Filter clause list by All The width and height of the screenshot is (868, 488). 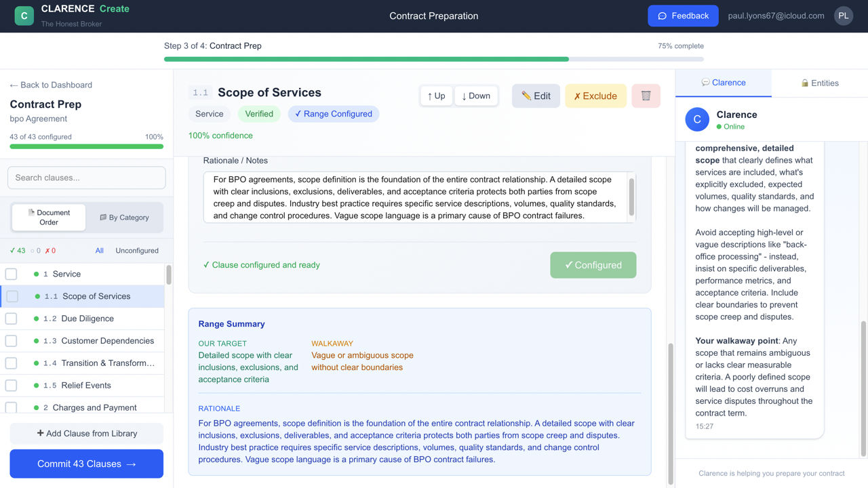[99, 250]
